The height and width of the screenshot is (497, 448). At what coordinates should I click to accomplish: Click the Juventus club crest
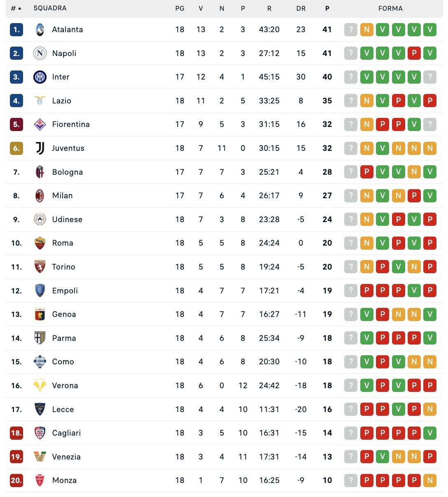click(x=40, y=148)
